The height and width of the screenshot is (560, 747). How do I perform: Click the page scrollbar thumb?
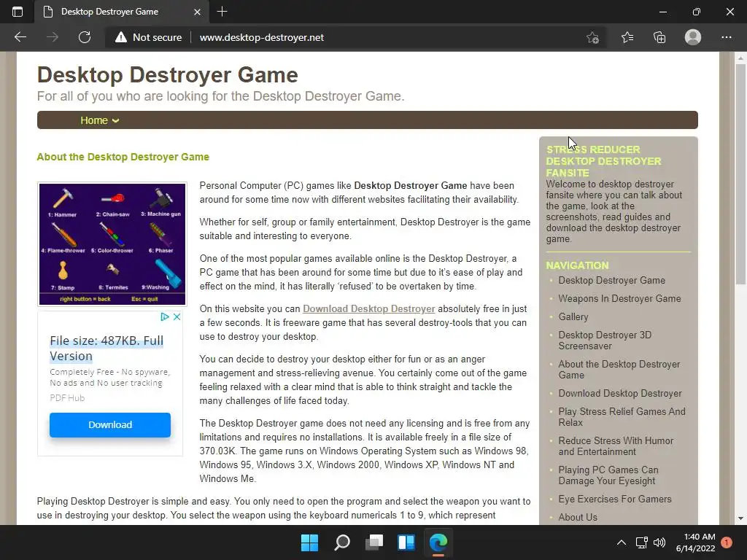pos(740,174)
